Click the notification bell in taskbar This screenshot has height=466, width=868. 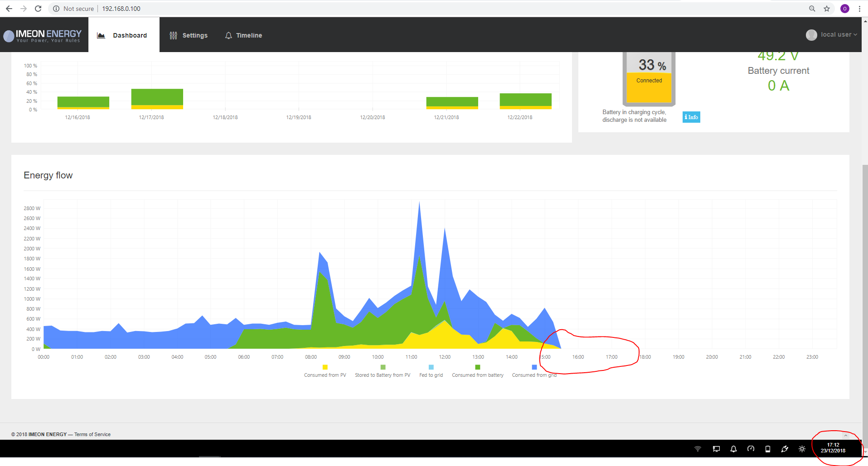pyautogui.click(x=733, y=449)
